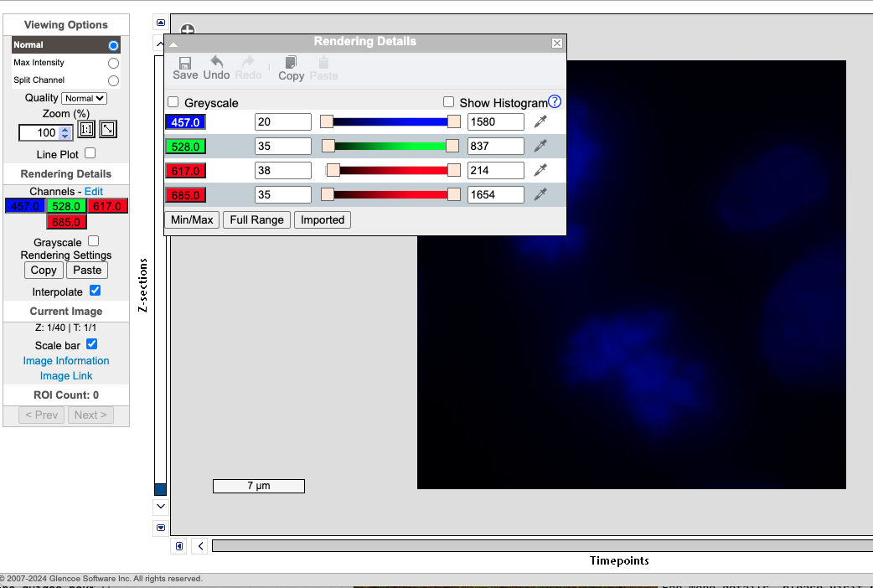This screenshot has width=873, height=588.
Task: Pick color with eyedropper for channel 617.0
Action: pos(540,170)
